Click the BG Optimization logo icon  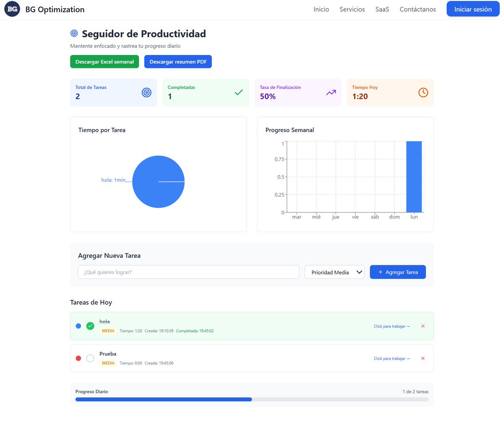coord(12,9)
